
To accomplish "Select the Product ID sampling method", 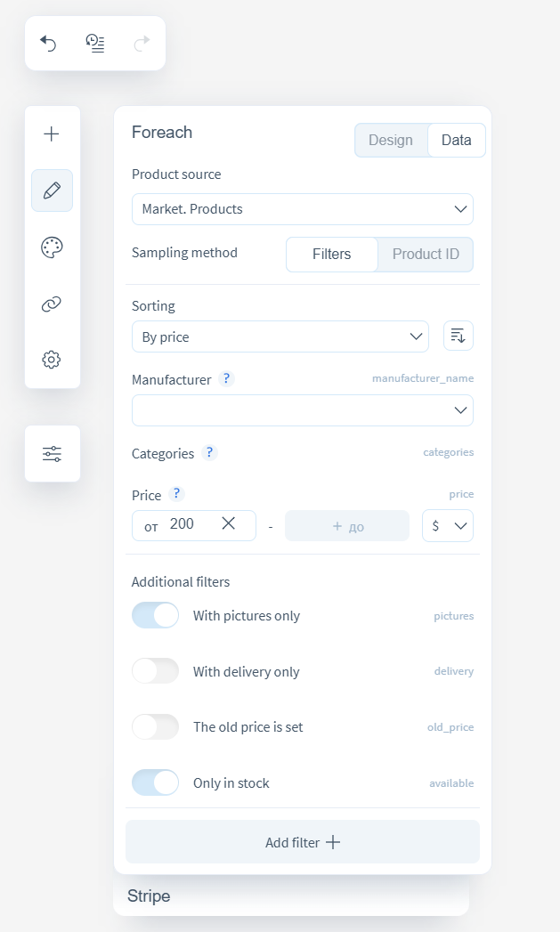I will [x=426, y=254].
